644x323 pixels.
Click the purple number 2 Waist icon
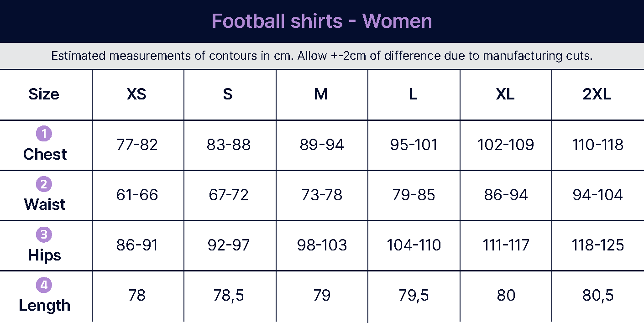click(44, 184)
